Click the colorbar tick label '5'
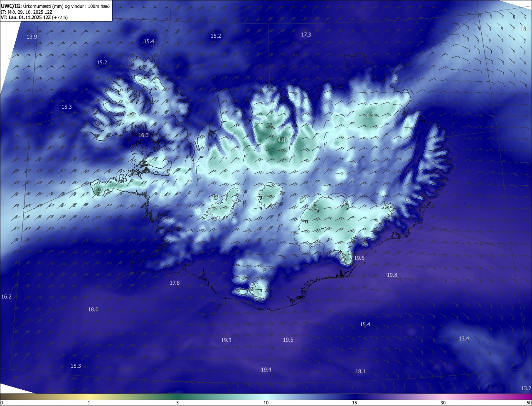The image size is (532, 406). point(177,403)
